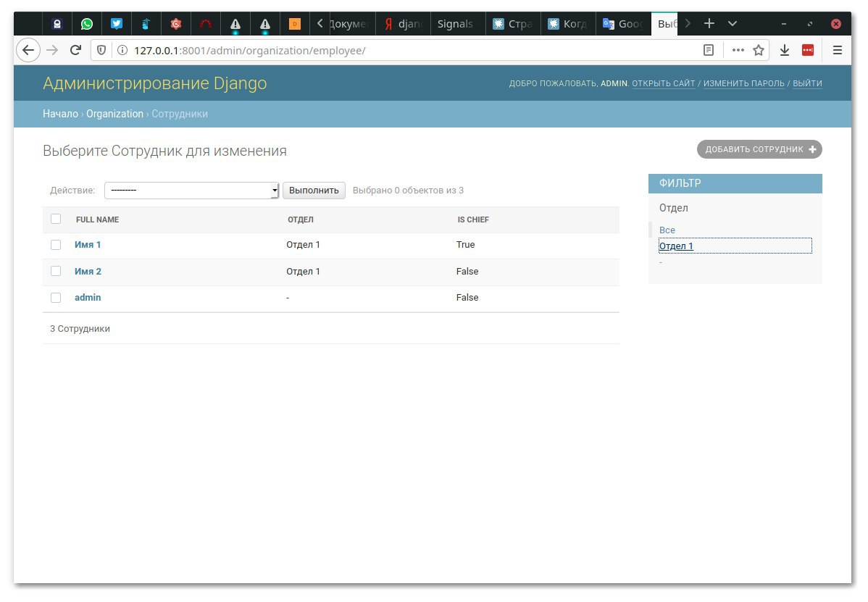
Task: Open the Действие action dropdown
Action: [x=191, y=191]
